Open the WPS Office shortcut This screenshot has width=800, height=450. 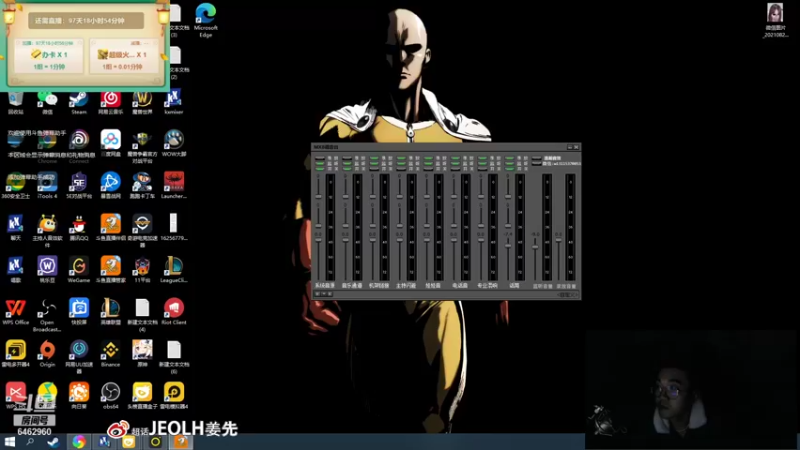[15, 311]
